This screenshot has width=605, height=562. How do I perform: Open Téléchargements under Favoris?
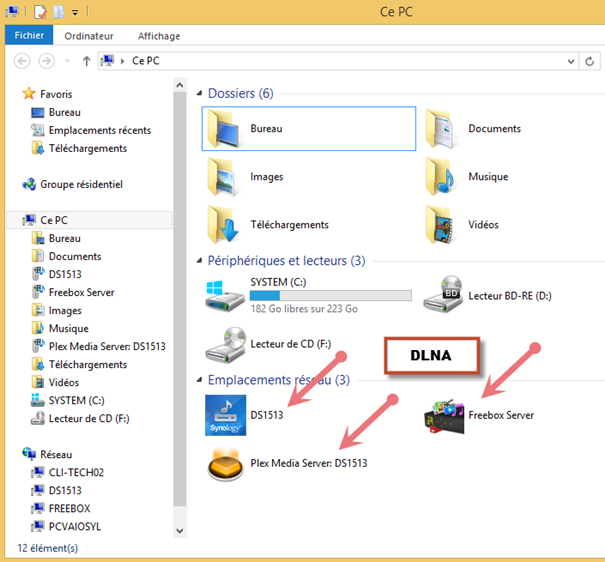(x=88, y=149)
